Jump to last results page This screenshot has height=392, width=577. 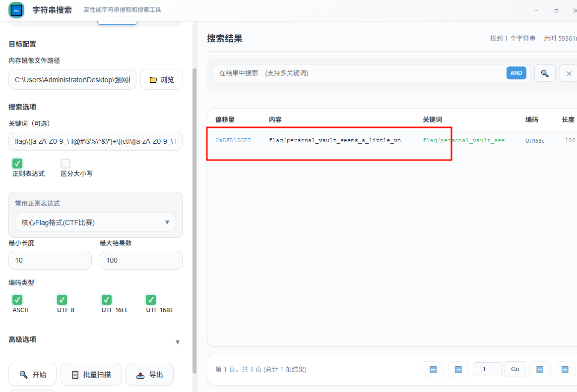pyautogui.click(x=565, y=369)
